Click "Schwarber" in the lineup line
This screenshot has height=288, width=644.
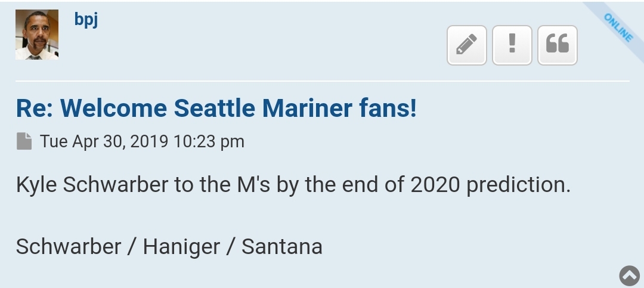coord(69,246)
